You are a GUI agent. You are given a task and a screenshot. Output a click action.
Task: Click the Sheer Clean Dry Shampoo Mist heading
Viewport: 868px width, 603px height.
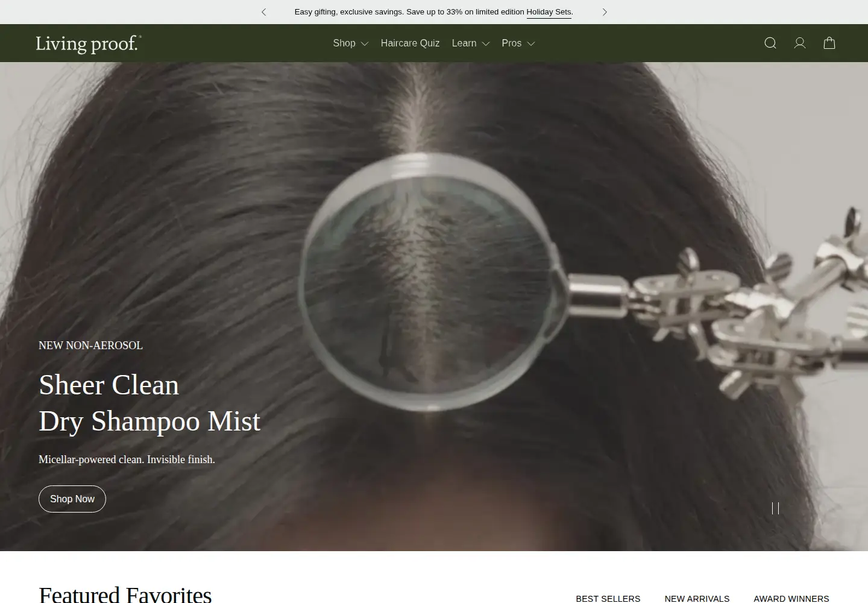click(149, 403)
